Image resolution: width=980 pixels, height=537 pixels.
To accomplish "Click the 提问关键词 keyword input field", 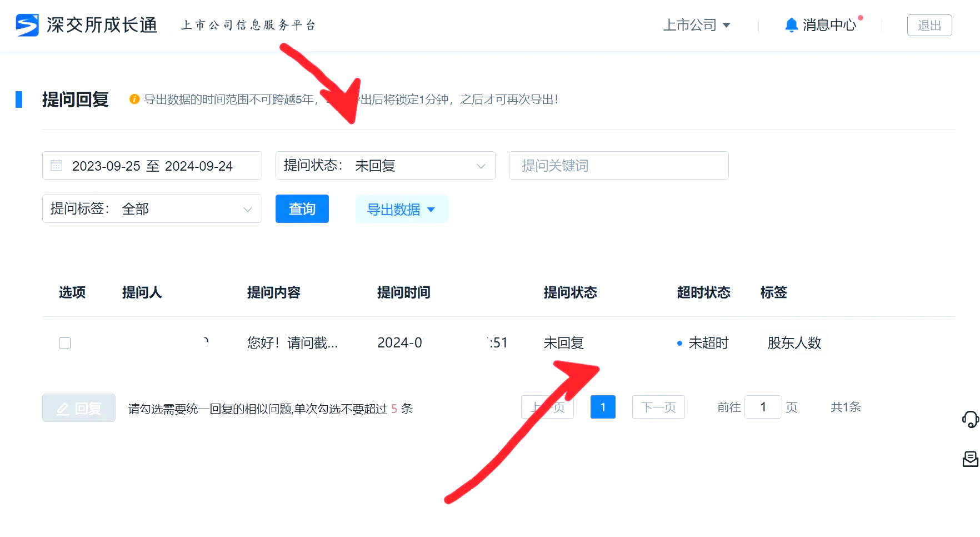I will [x=618, y=165].
